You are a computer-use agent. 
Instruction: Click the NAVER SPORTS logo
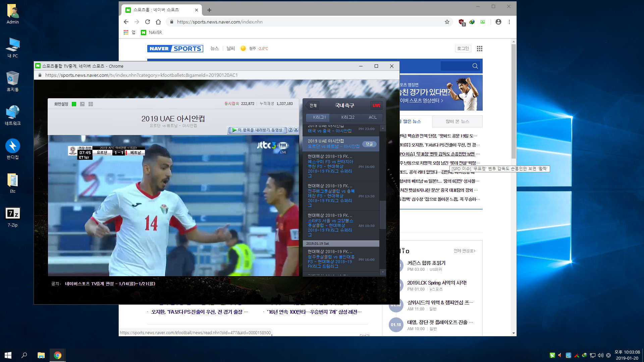point(175,49)
